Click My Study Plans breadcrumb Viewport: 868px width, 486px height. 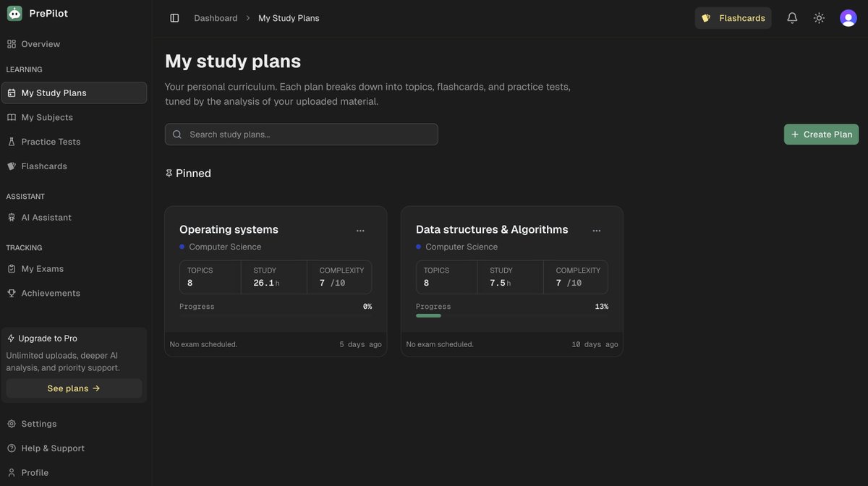point(289,18)
